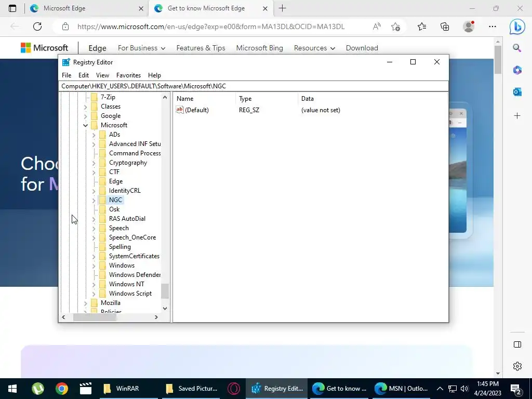Open the Resources dropdown menu

click(x=314, y=48)
